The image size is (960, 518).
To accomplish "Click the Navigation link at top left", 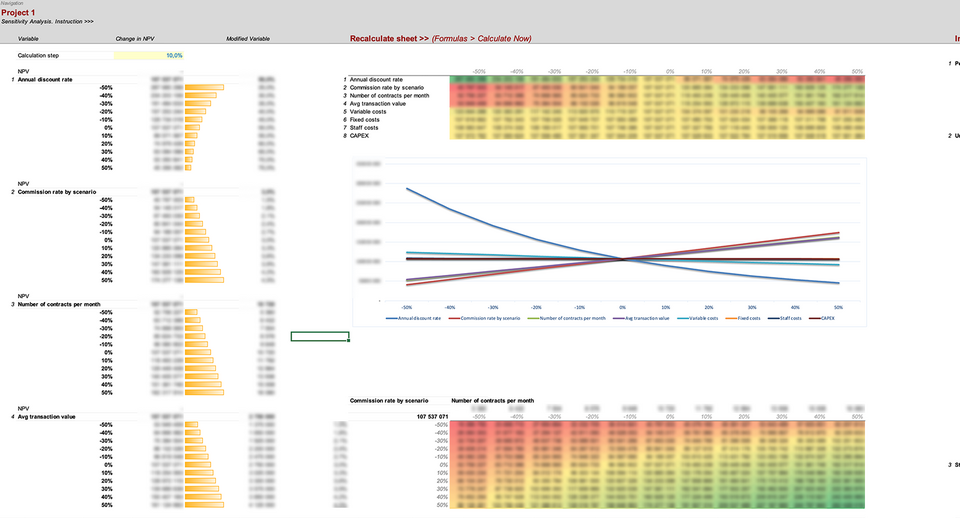I will click(x=11, y=3).
